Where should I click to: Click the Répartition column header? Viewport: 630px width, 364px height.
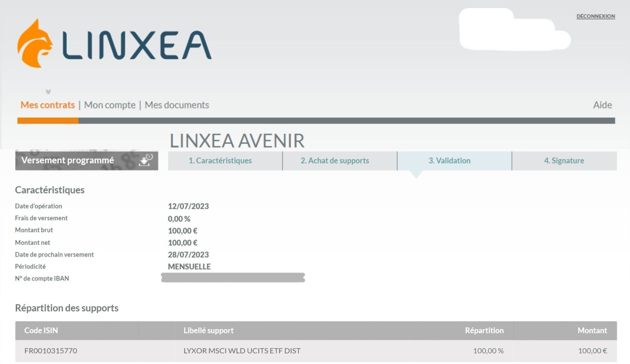pos(484,330)
